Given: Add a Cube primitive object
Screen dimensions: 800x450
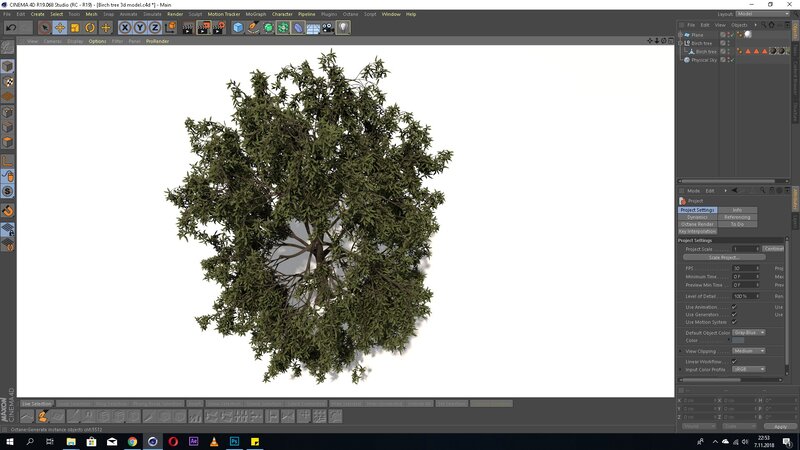Looking at the screenshot, I should tap(239, 28).
